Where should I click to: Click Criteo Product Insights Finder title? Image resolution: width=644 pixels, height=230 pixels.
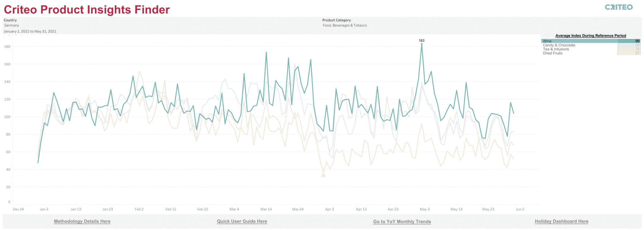pyautogui.click(x=87, y=10)
